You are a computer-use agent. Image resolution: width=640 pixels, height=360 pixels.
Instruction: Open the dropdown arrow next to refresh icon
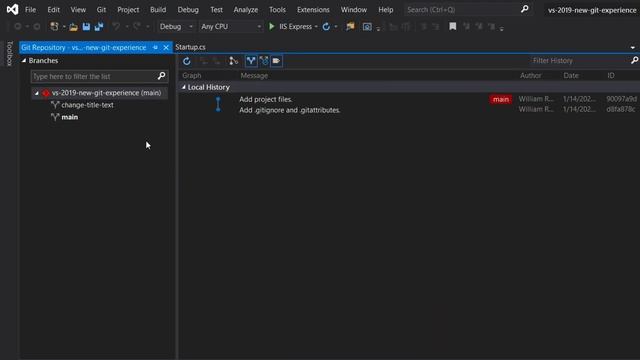tap(336, 27)
